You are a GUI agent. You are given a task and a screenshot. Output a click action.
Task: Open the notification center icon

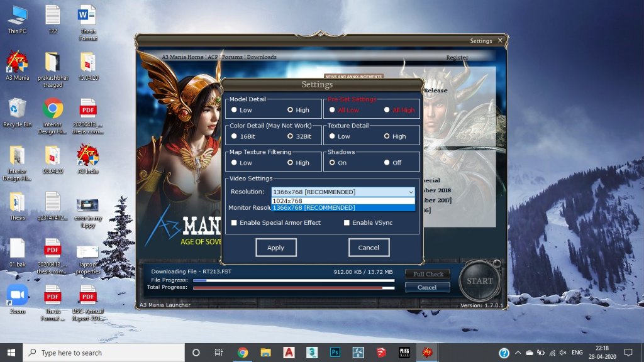[x=628, y=353]
